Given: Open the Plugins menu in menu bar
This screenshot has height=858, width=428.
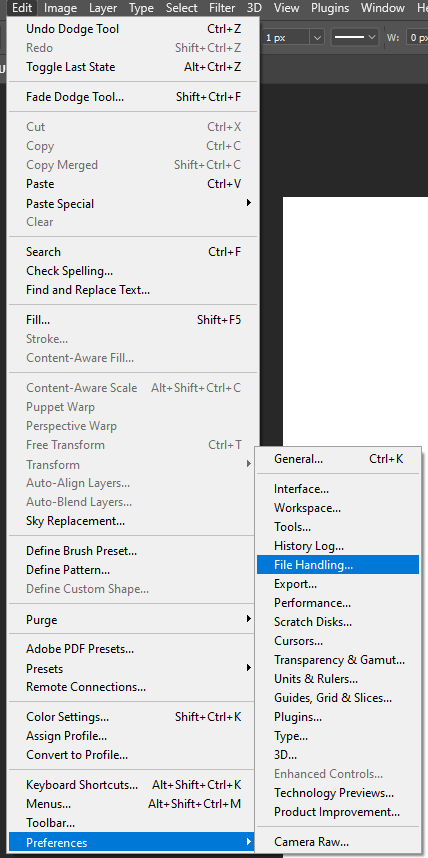Looking at the screenshot, I should pos(330,8).
